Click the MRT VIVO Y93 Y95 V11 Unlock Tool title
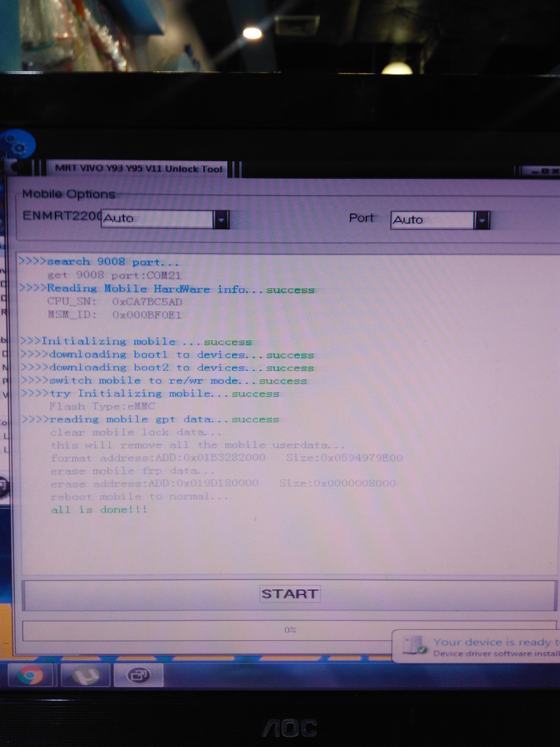 pyautogui.click(x=138, y=168)
